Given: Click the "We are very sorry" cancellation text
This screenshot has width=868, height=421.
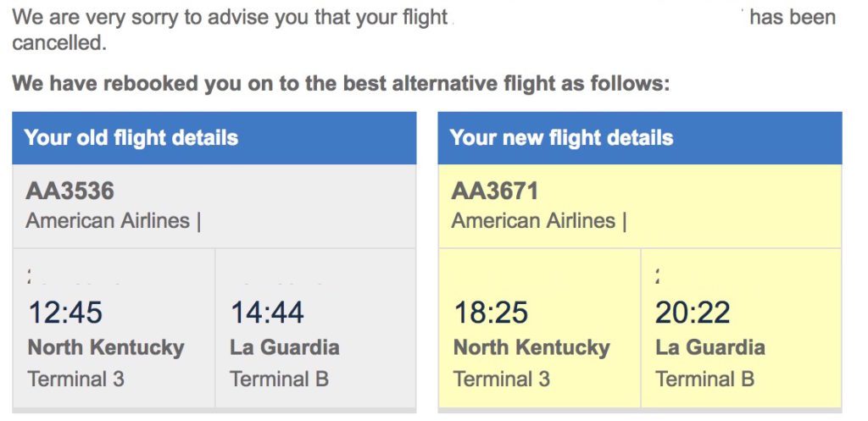Looking at the screenshot, I should click(229, 18).
